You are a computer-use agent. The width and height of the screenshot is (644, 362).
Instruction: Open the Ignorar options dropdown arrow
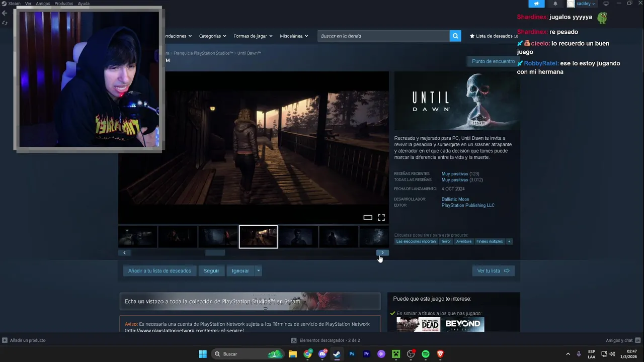[x=259, y=270]
